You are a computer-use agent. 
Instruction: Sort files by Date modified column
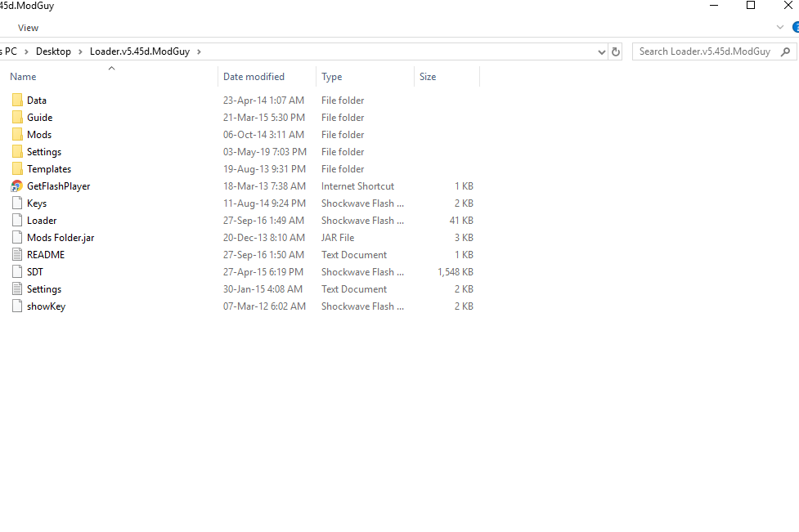[254, 77]
